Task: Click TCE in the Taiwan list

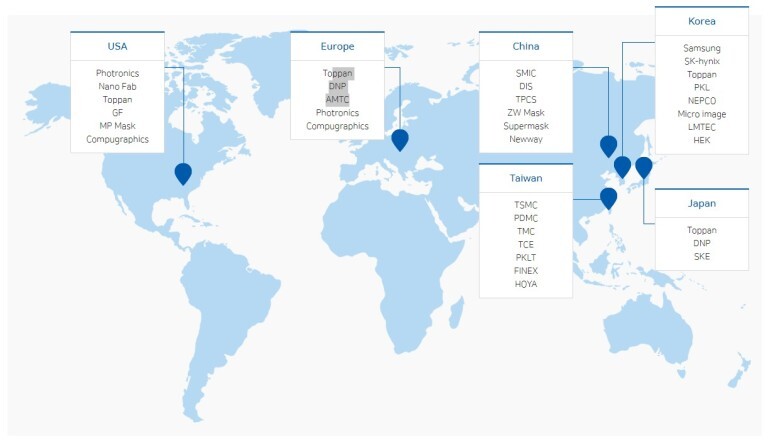Action: point(526,245)
